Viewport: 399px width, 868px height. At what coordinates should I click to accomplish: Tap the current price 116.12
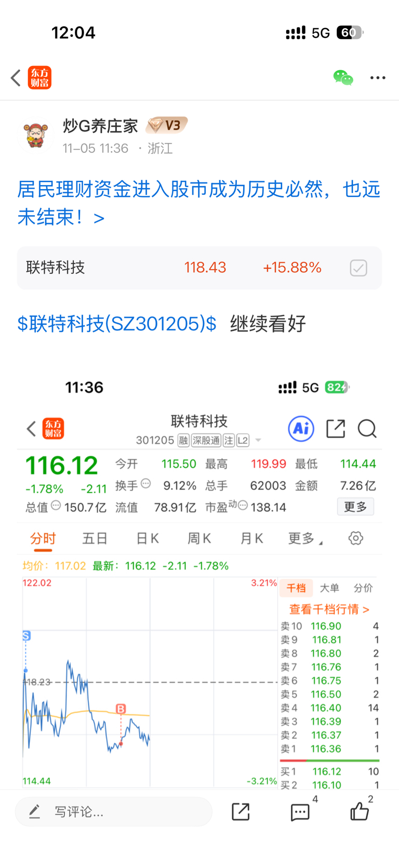pos(61,465)
